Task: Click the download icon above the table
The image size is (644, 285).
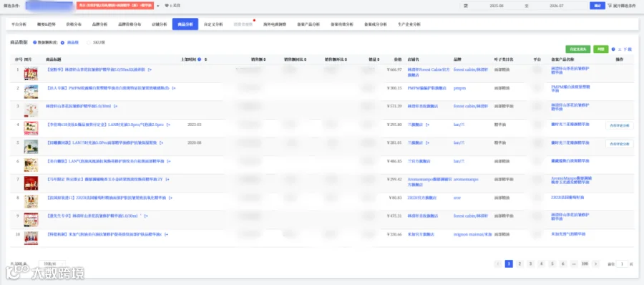Action: pos(620,49)
